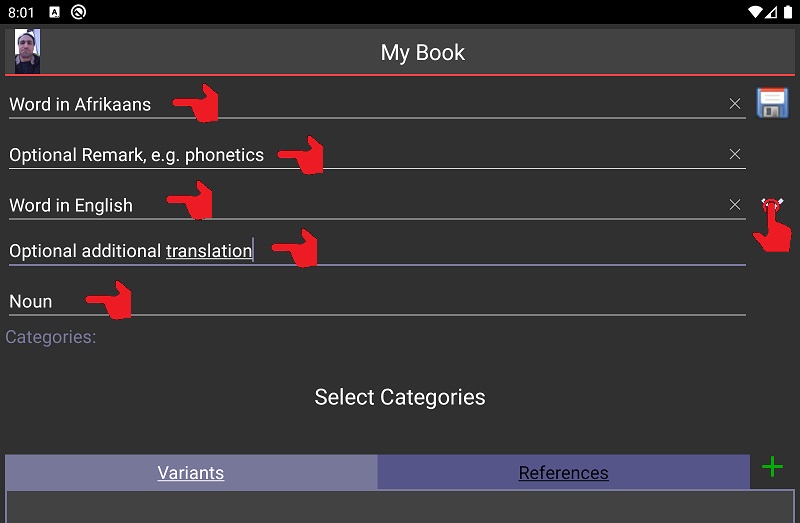Tap the profile photo thumbnail

[x=27, y=52]
